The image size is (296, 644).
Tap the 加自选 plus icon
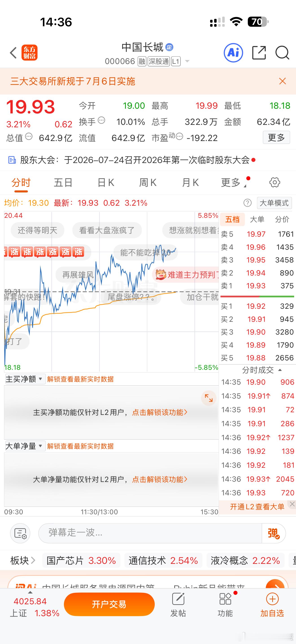tap(272, 599)
